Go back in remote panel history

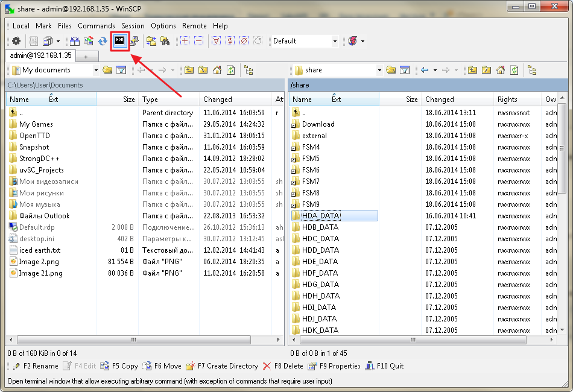[x=425, y=70]
